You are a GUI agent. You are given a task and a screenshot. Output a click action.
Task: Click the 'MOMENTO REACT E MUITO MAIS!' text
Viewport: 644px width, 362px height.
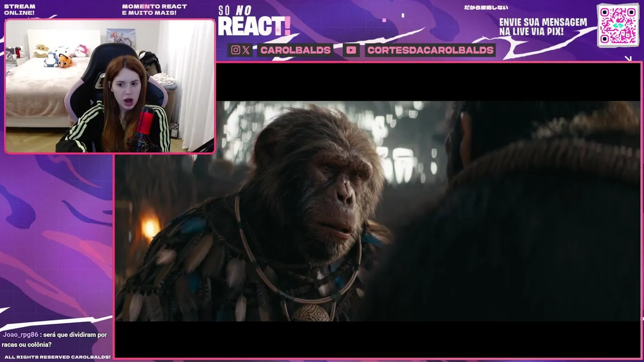pos(154,10)
